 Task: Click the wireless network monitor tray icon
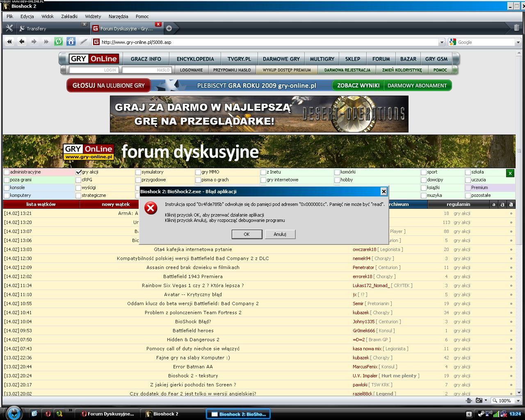(488, 414)
